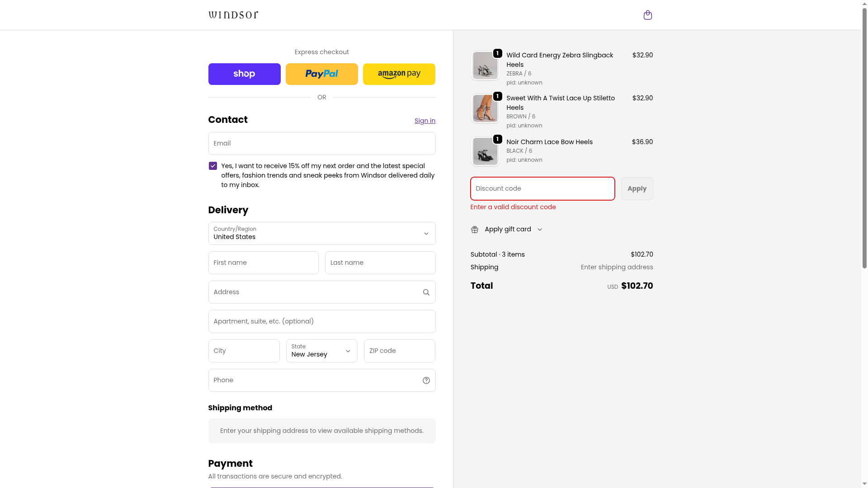Open the State dropdown showing New Jersey
This screenshot has width=868, height=488.
pyautogui.click(x=321, y=351)
